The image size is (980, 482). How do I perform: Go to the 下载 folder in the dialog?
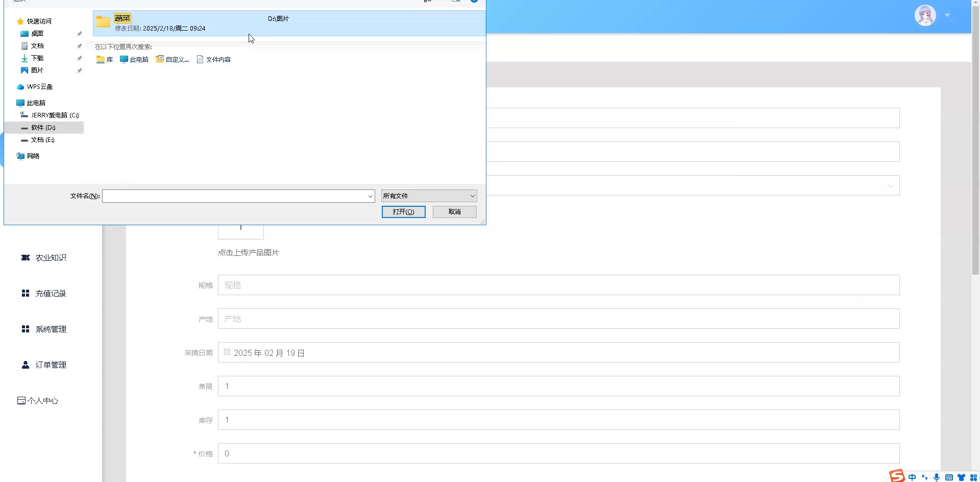(x=37, y=58)
